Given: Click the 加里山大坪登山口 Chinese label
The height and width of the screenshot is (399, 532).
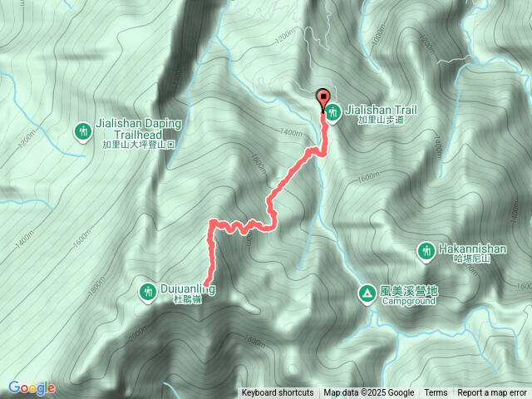Looking at the screenshot, I should (139, 145).
